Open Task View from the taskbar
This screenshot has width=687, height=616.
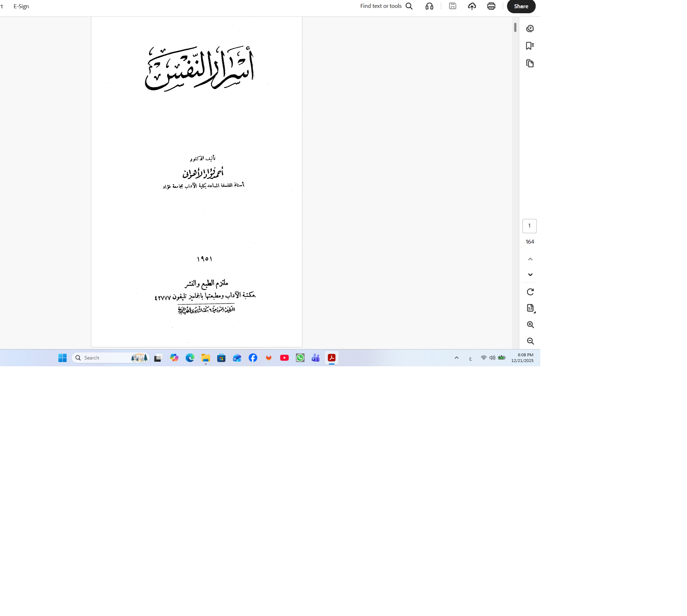158,358
